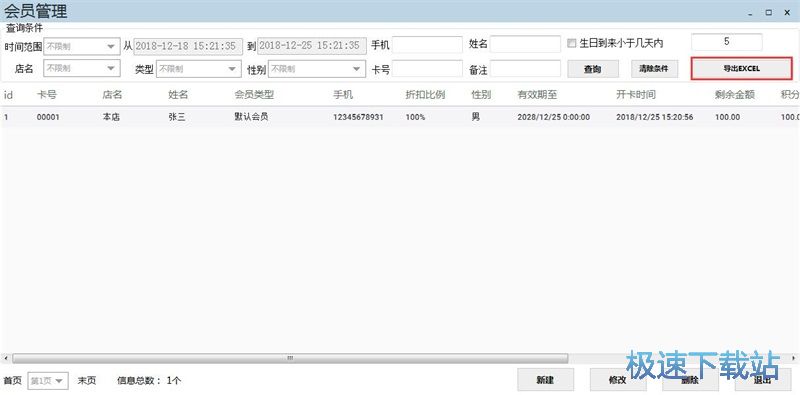Click the 到 end date field
The width and height of the screenshot is (800, 395).
pos(312,46)
